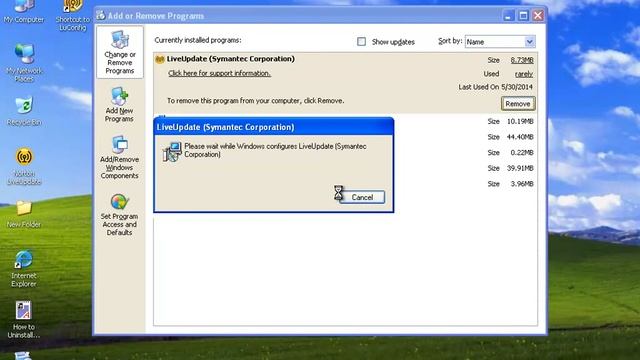The image size is (640, 360).
Task: Cancel the LiveUpdate configuration dialog
Action: [x=362, y=197]
